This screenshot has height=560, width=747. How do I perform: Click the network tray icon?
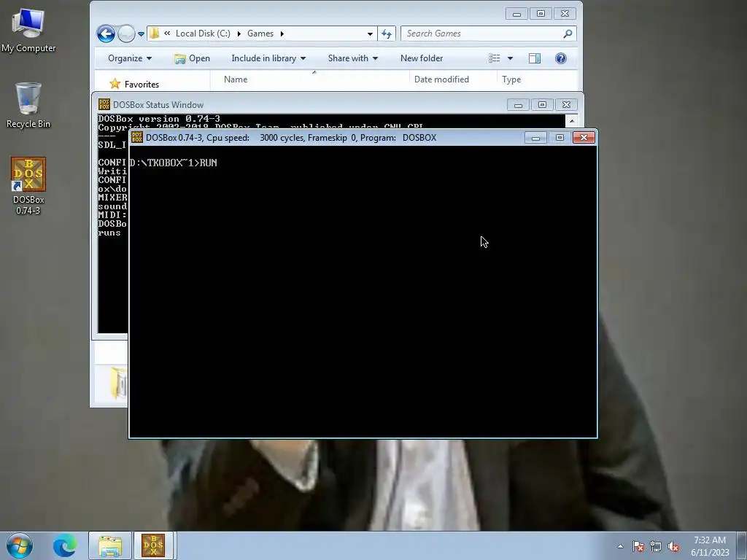point(656,546)
